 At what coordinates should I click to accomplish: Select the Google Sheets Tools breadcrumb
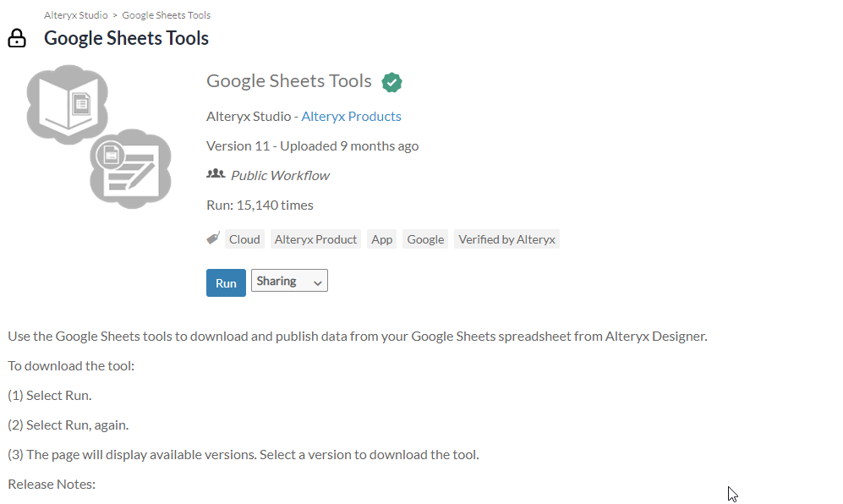pyautogui.click(x=167, y=15)
